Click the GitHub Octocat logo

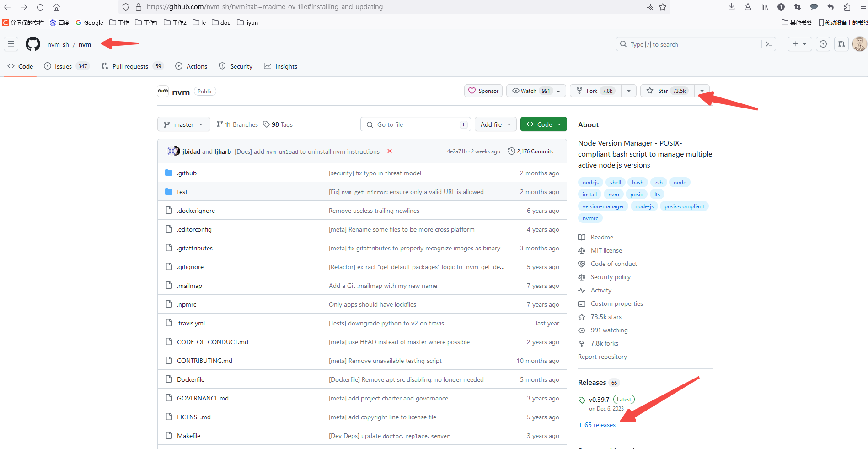tap(33, 44)
